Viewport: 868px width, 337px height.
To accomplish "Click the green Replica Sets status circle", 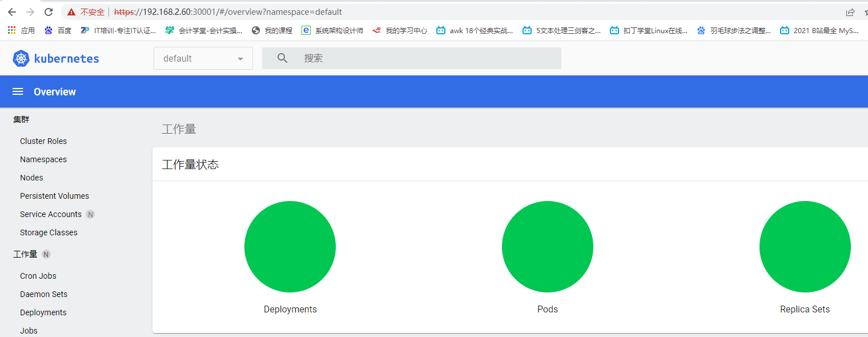I will point(805,247).
